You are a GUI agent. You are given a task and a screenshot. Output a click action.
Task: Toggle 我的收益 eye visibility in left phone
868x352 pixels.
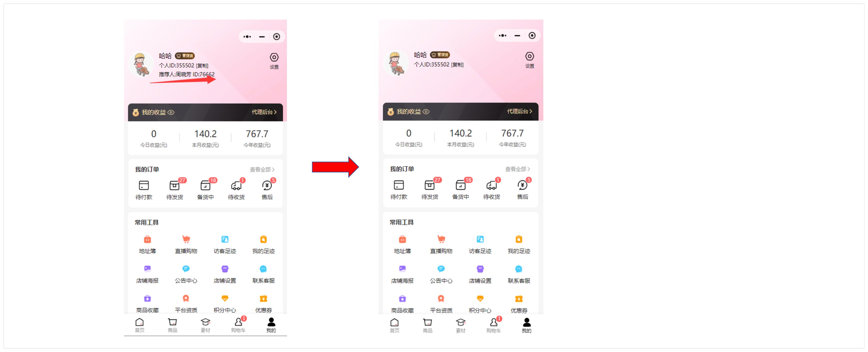pos(171,112)
